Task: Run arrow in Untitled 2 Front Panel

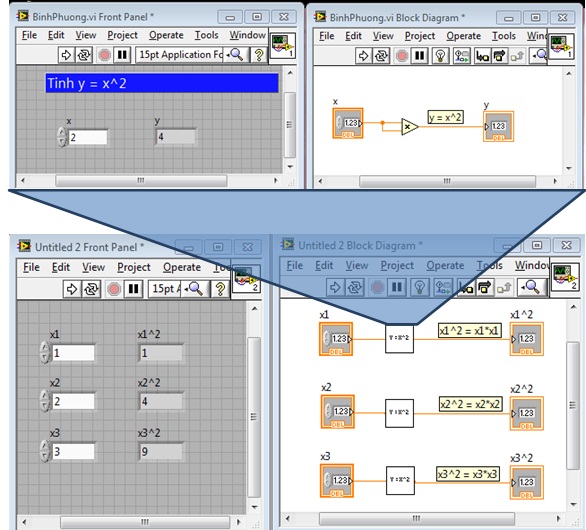Action: (72, 289)
